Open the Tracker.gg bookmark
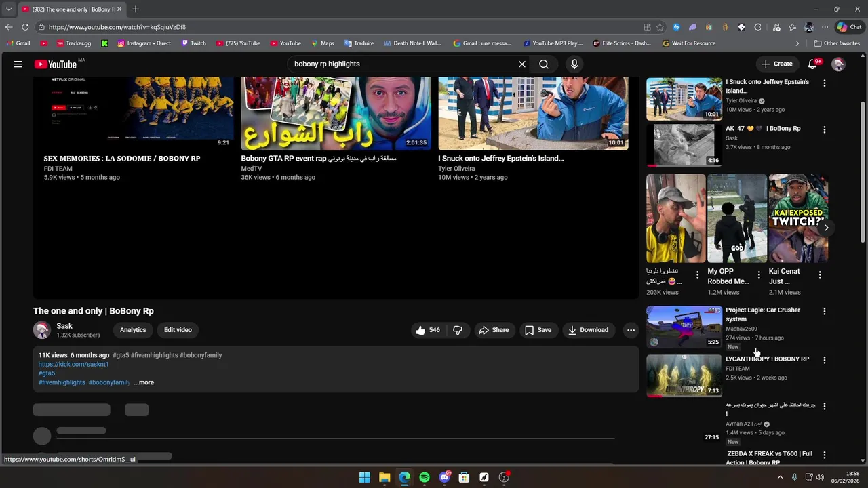This screenshot has height=488, width=868. pos(74,43)
